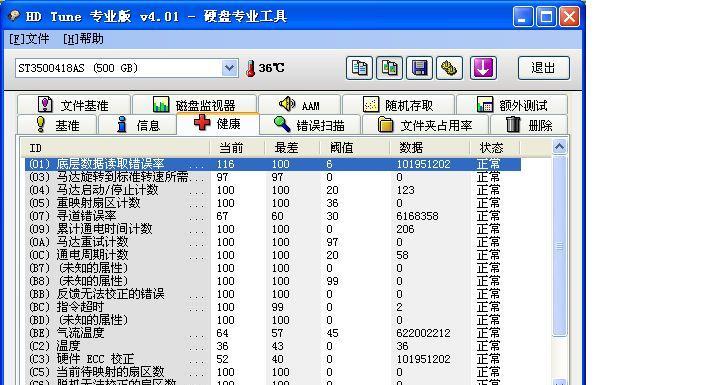The width and height of the screenshot is (720, 385).
Task: Open the 删除 tab with trash icon
Action: tap(529, 125)
